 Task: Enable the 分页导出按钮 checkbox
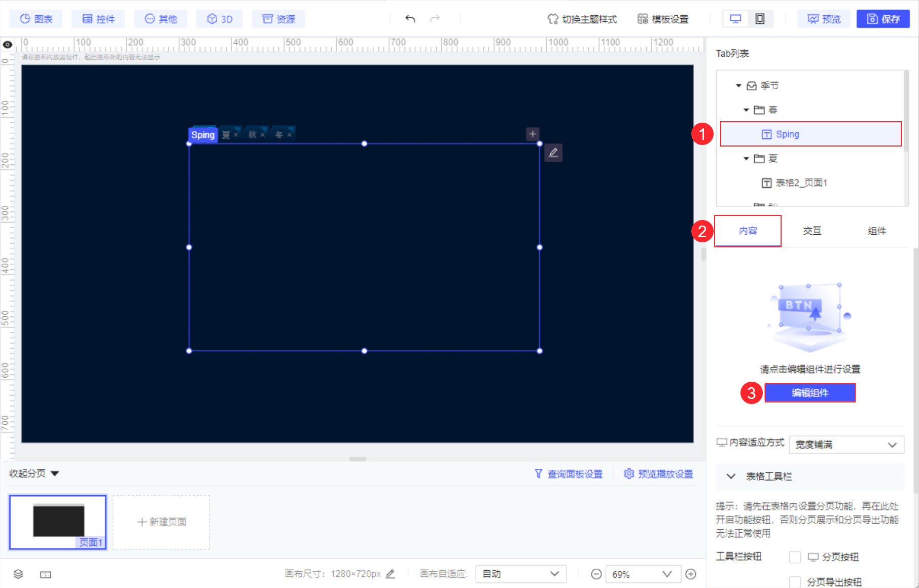click(x=795, y=582)
